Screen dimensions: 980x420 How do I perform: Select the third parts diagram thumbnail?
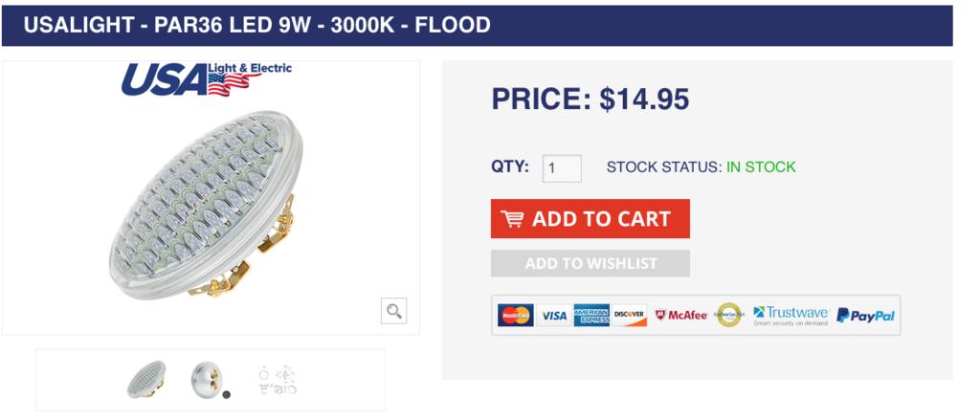pyautogui.click(x=278, y=380)
